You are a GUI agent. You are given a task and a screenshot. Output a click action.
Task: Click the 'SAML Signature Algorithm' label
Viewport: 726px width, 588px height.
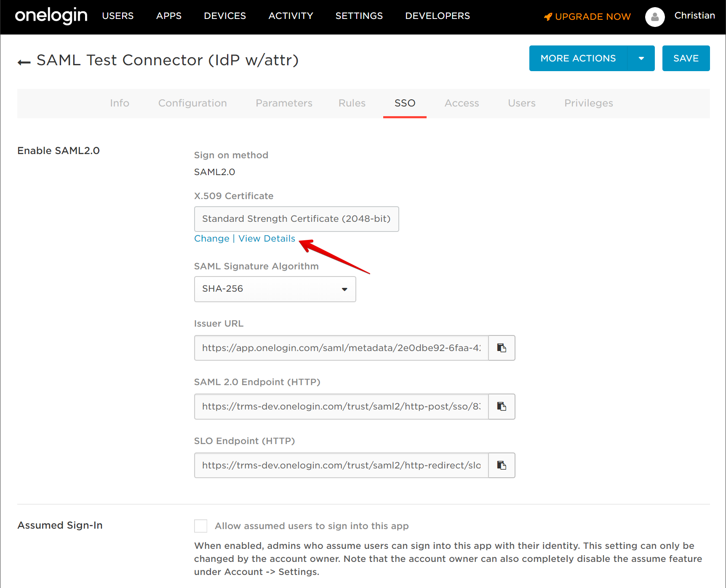point(256,266)
